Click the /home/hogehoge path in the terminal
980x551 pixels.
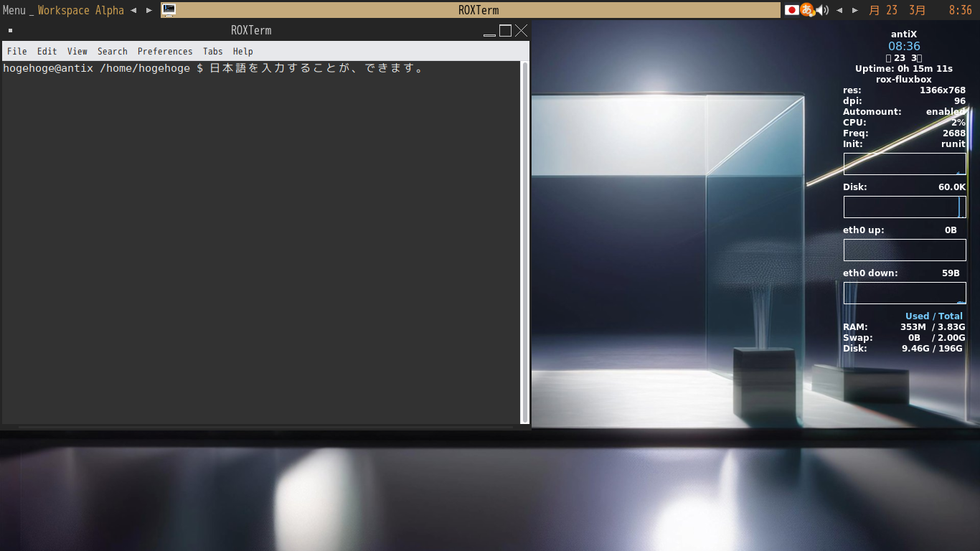(x=145, y=68)
